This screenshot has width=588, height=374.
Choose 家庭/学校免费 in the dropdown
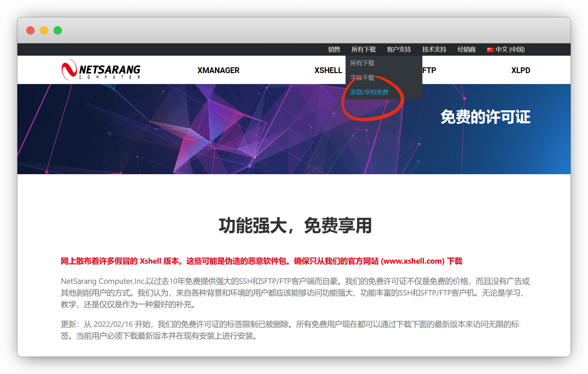point(369,92)
